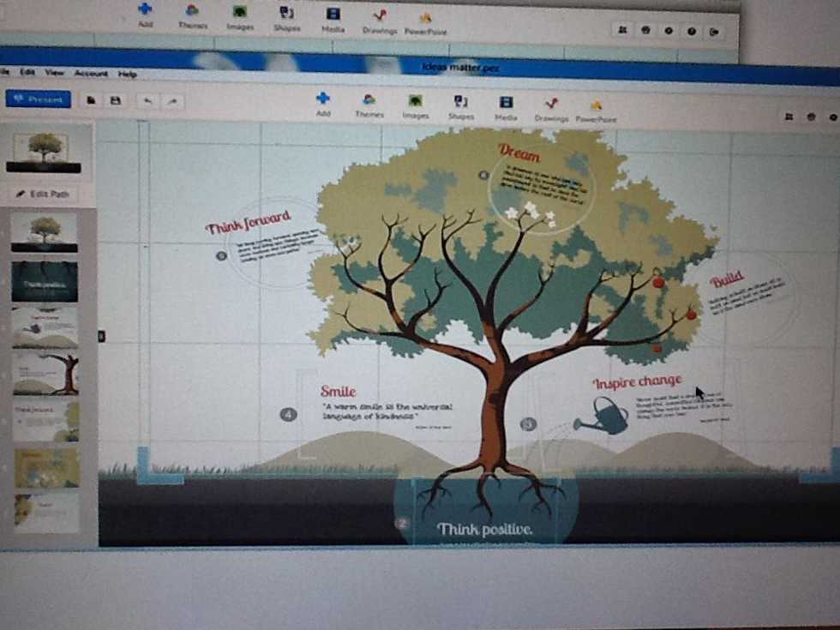The width and height of the screenshot is (840, 630).
Task: Select the dark Think positive slide thumbnail
Action: (45, 280)
